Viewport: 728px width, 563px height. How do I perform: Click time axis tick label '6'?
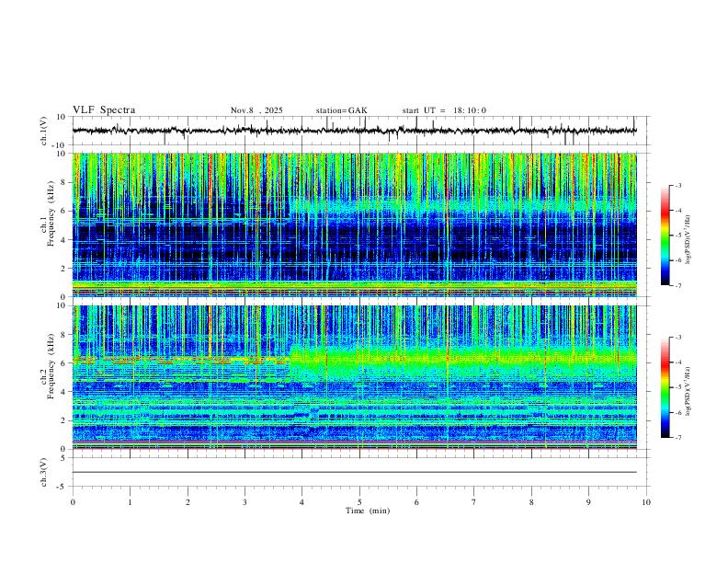click(x=416, y=502)
